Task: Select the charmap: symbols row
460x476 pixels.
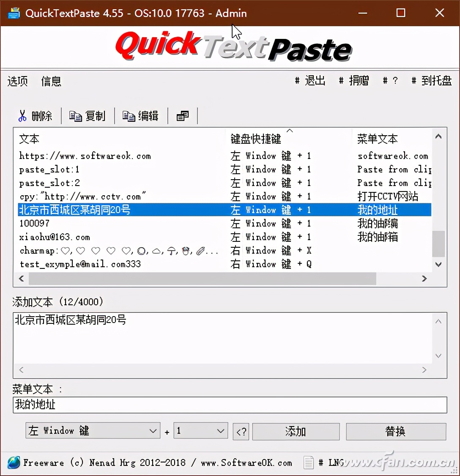Action: [225, 250]
